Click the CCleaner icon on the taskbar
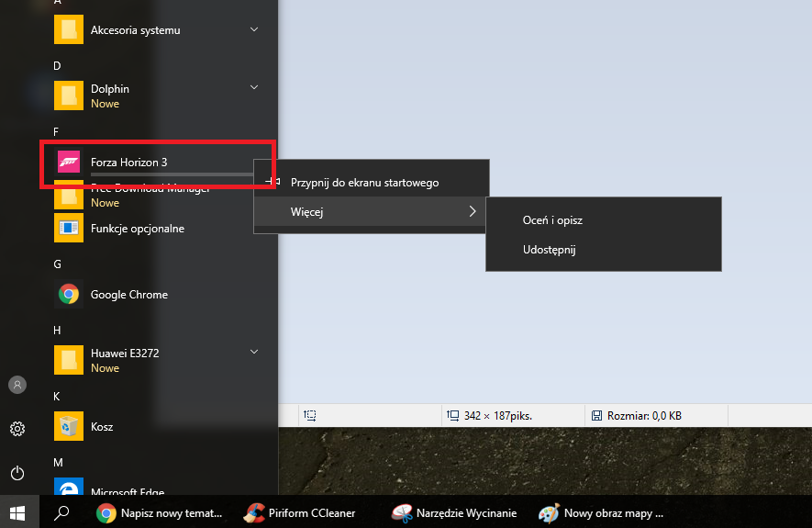 254,513
